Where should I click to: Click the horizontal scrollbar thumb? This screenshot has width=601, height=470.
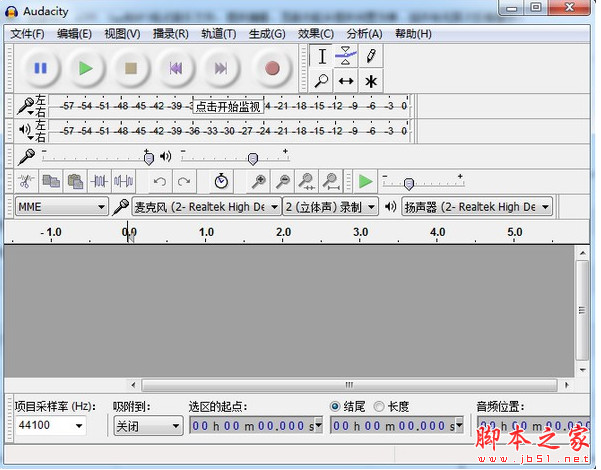(349, 385)
